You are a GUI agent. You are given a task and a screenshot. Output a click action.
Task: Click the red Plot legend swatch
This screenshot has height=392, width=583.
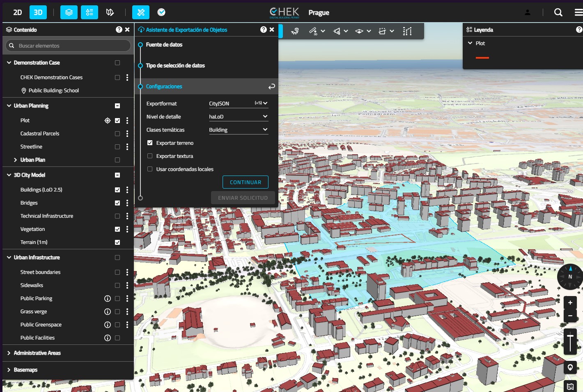(482, 58)
